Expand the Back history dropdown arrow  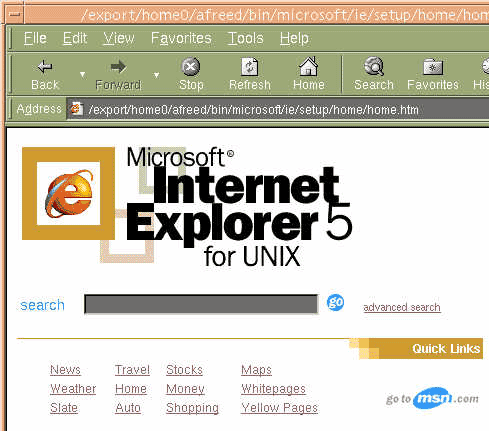82,75
